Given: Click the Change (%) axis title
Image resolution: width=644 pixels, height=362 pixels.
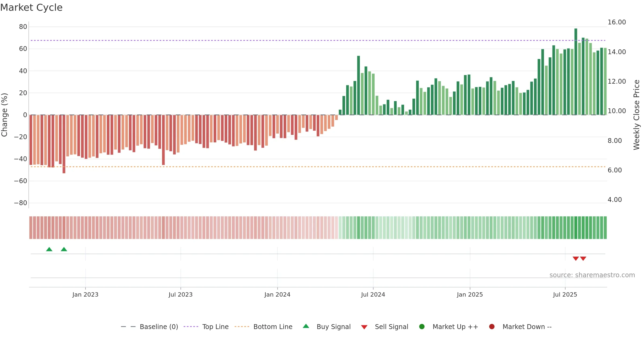Looking at the screenshot, I should click(4, 115).
